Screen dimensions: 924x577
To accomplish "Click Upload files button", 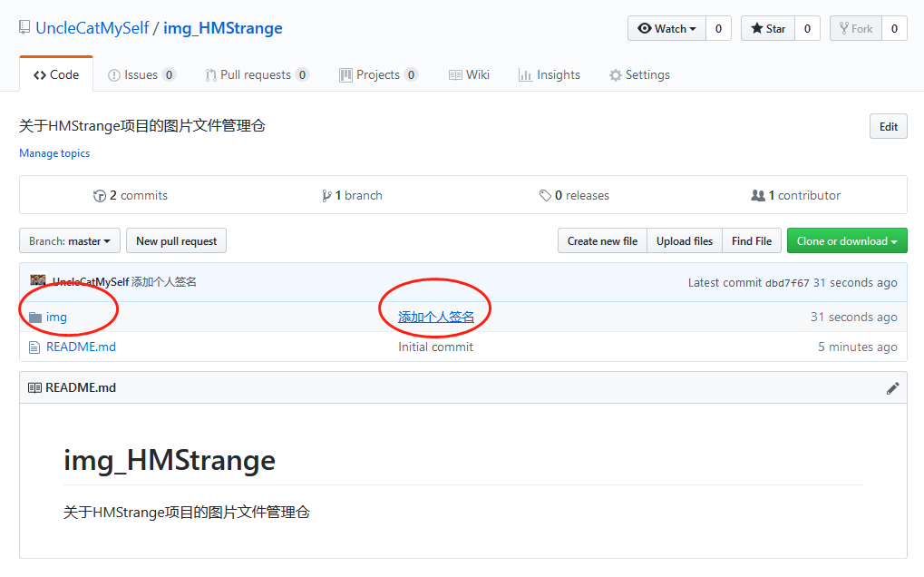I will pyautogui.click(x=685, y=241).
